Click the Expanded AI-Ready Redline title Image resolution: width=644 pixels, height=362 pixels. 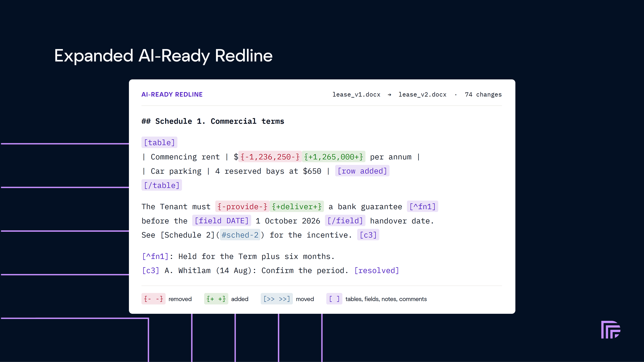[x=163, y=55]
